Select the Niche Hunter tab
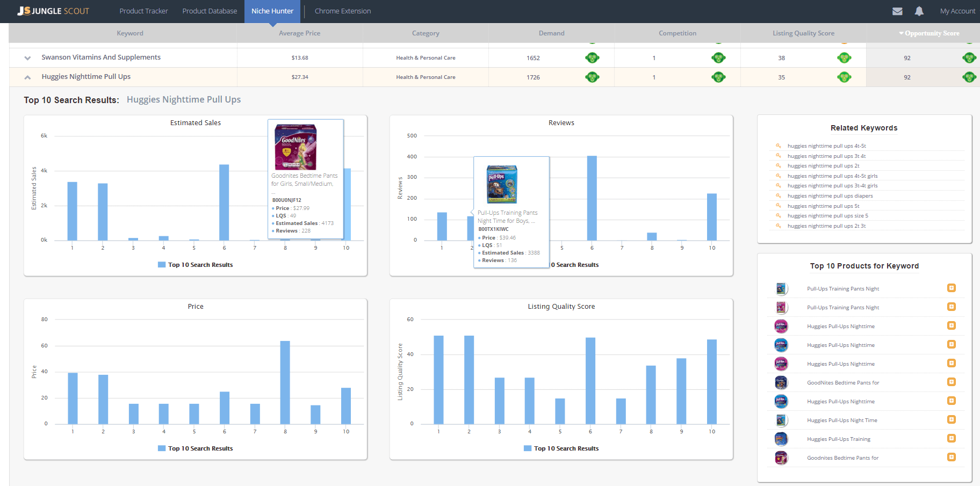Viewport: 980px width, 486px height. point(272,11)
